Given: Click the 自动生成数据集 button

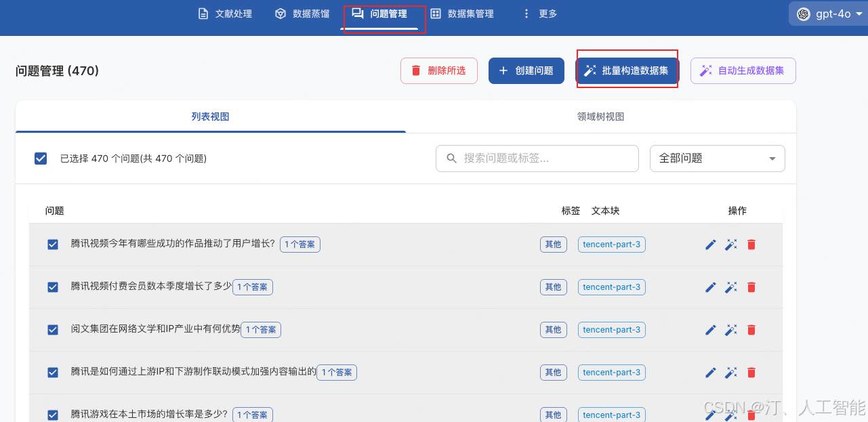Looking at the screenshot, I should pyautogui.click(x=743, y=70).
